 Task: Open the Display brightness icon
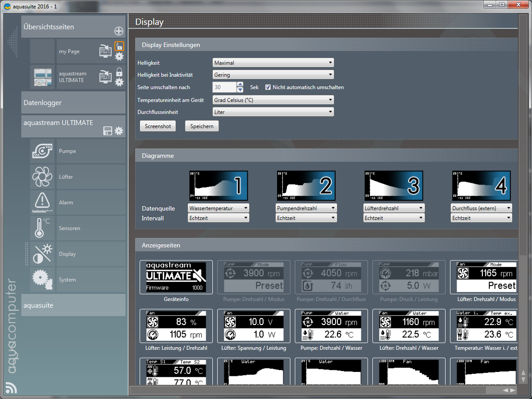pyautogui.click(x=43, y=254)
